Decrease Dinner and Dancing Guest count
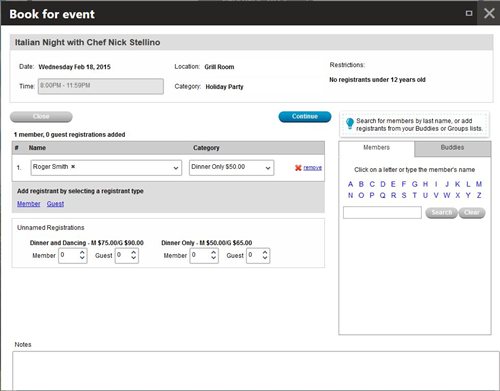The image size is (500, 391). [133, 258]
